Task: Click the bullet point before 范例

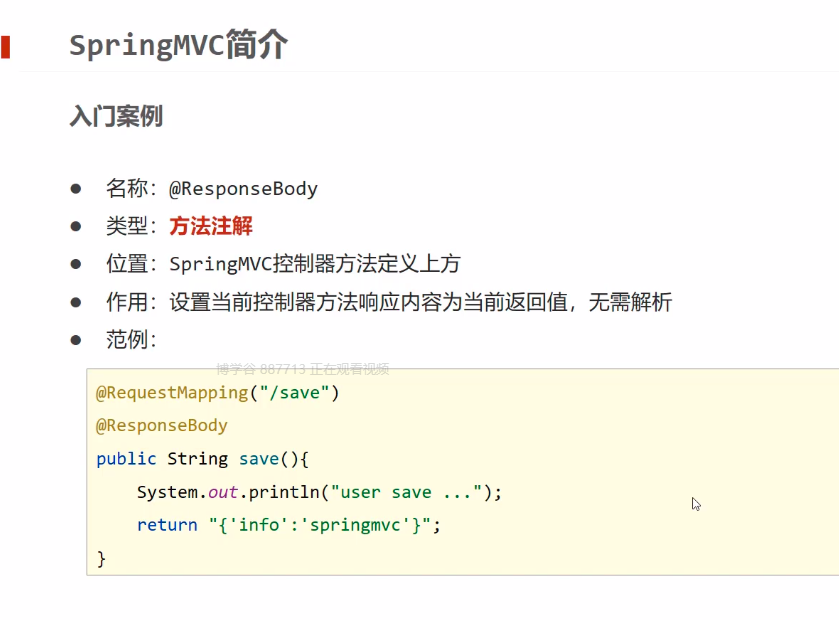Action: click(75, 340)
